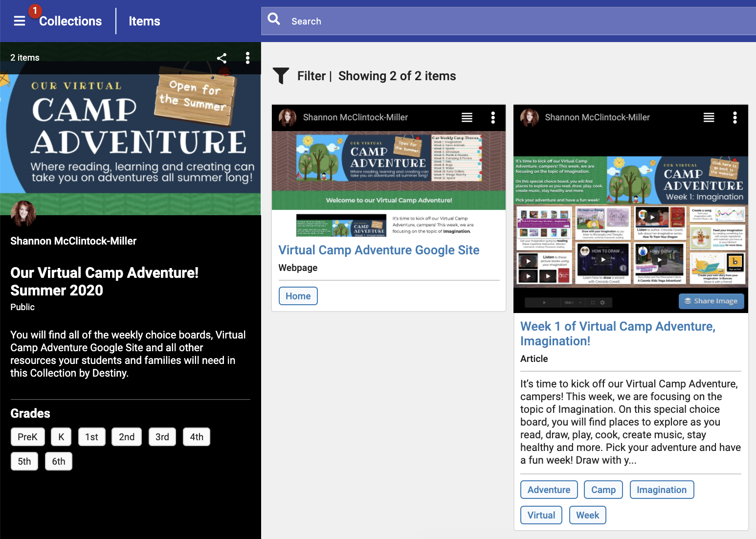The width and height of the screenshot is (756, 539).
Task: Click the notification badge on the menu
Action: [x=35, y=10]
